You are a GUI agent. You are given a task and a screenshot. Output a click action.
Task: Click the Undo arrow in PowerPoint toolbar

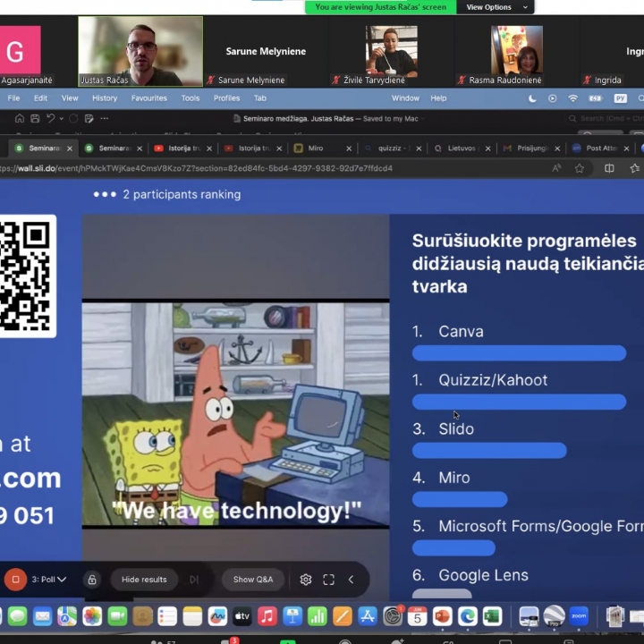point(50,119)
